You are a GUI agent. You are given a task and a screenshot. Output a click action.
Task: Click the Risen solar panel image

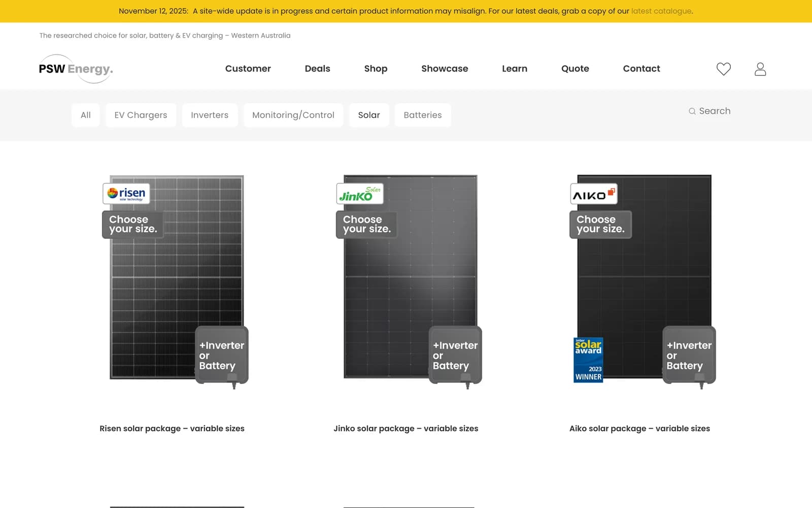(177, 277)
